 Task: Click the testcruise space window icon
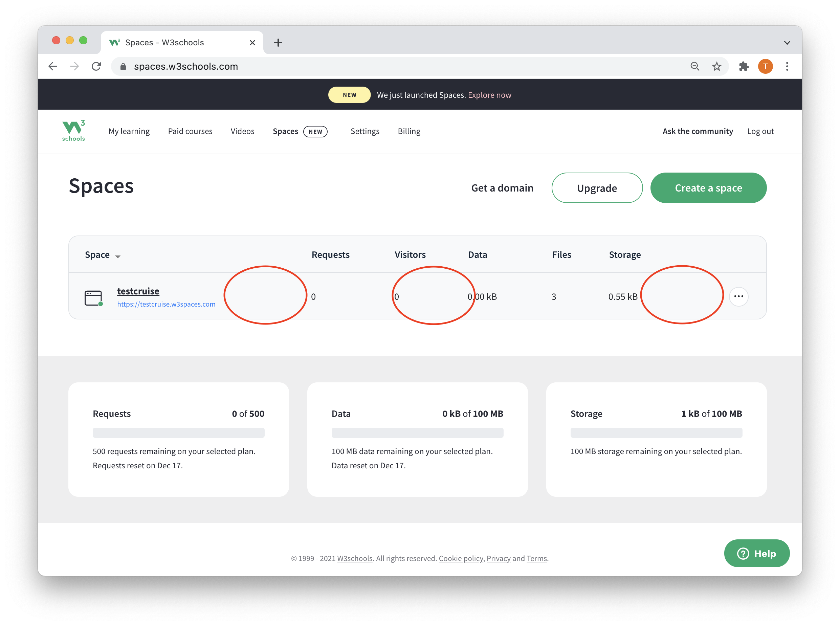coord(93,298)
